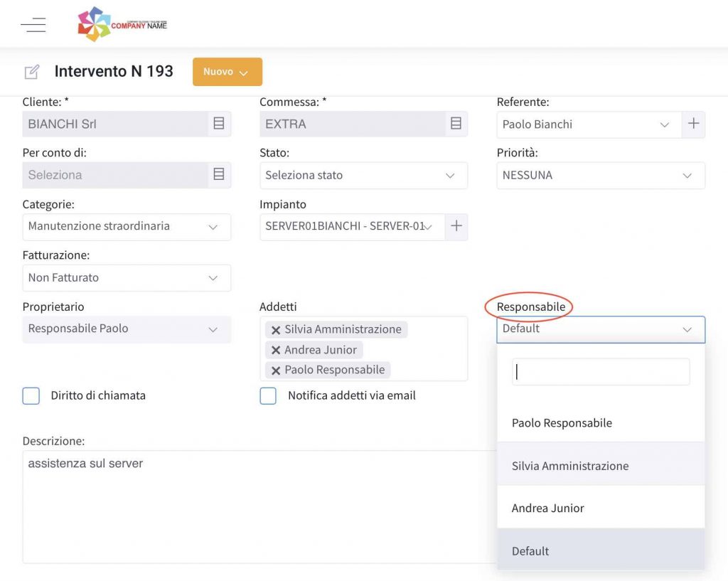The height and width of the screenshot is (581, 728).
Task: Add a new Referente with plus icon
Action: click(693, 124)
